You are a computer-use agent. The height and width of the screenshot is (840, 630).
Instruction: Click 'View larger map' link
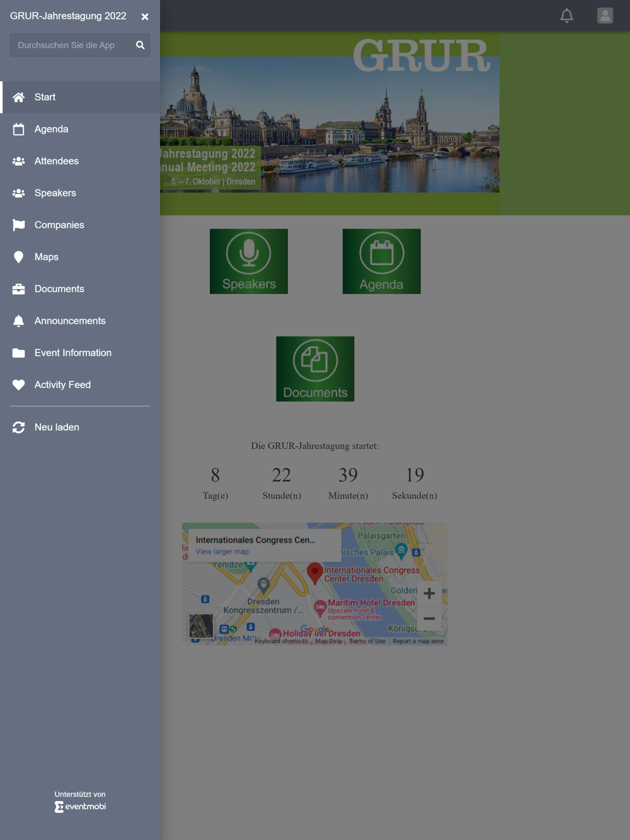[x=222, y=552]
